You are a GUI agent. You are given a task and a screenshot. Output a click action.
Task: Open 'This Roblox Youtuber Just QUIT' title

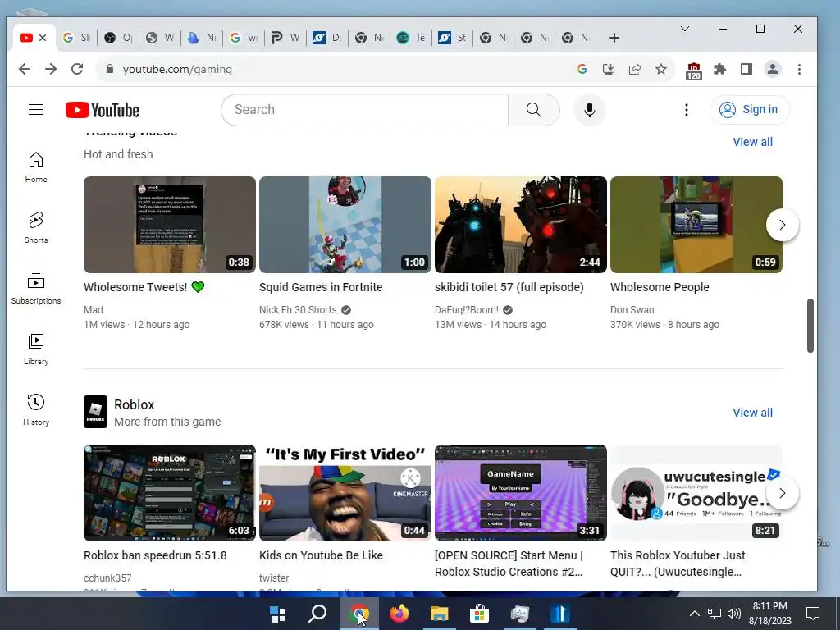coord(678,564)
